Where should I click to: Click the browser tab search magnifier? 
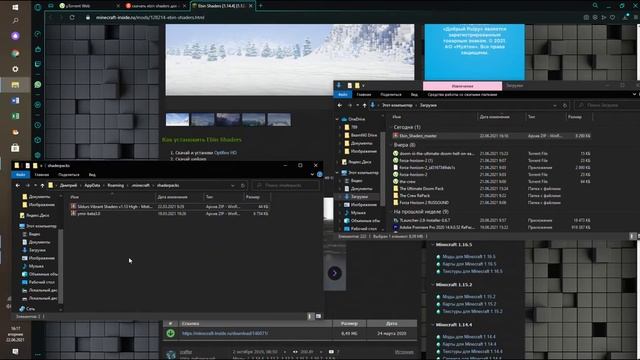point(595,5)
